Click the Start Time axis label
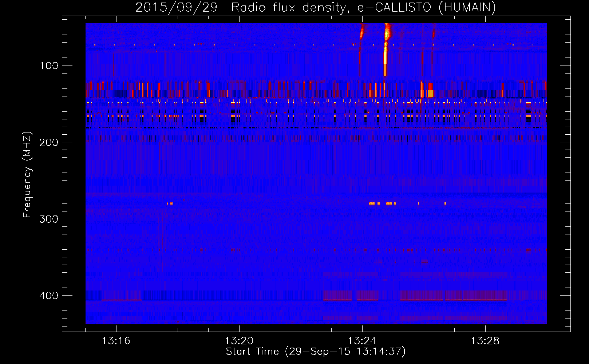The height and width of the screenshot is (364, 589). 316,352
